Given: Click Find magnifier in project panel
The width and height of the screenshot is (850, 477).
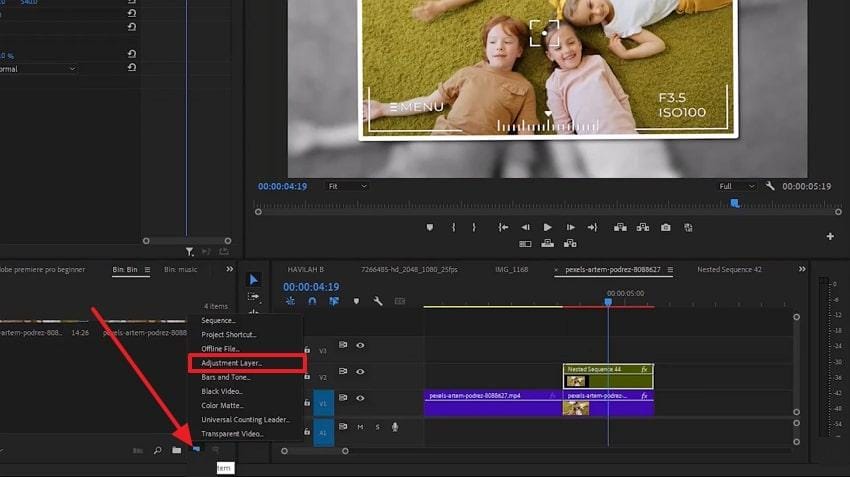Looking at the screenshot, I should [157, 450].
